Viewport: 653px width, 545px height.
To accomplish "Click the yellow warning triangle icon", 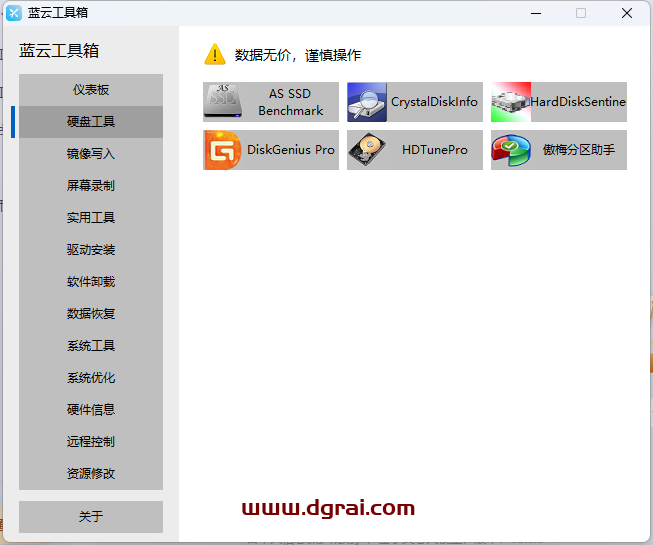I will pyautogui.click(x=215, y=55).
